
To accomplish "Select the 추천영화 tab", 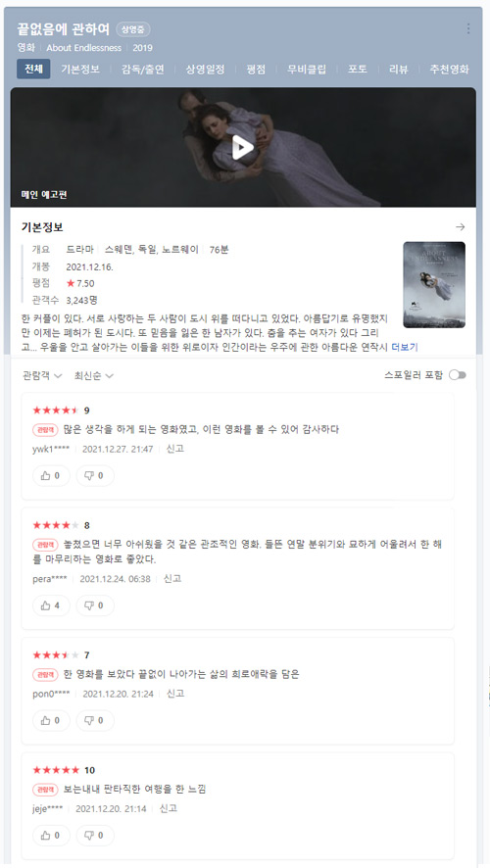I will point(449,70).
